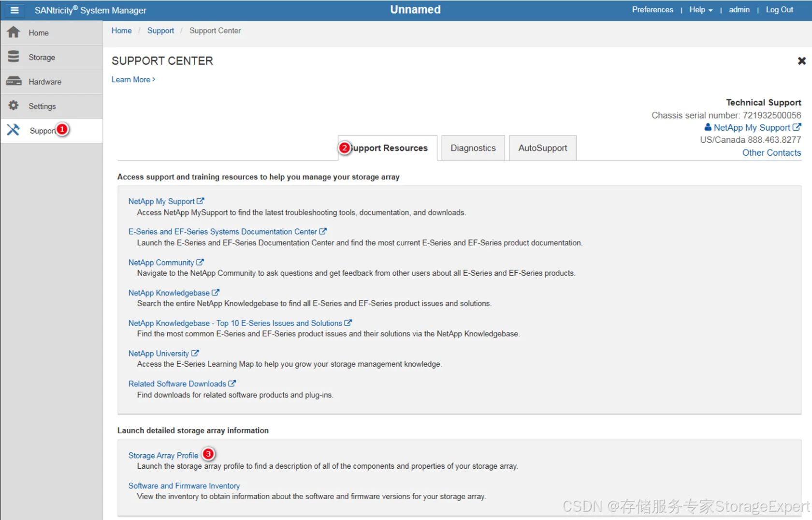812x520 pixels.
Task: Open Hardware in the sidebar
Action: click(51, 82)
